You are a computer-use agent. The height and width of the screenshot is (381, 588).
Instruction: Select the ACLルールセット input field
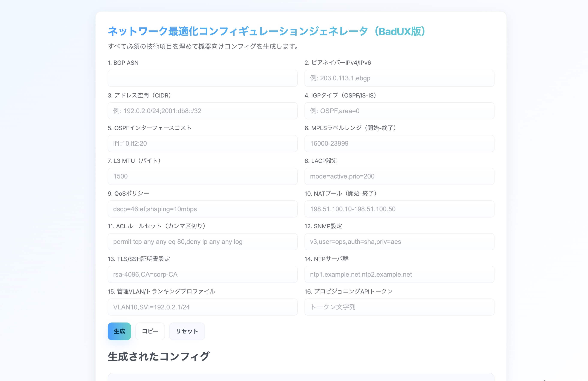[x=202, y=241]
